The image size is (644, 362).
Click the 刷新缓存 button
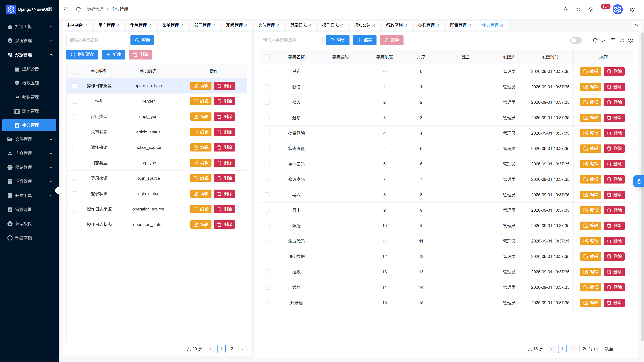click(82, 54)
